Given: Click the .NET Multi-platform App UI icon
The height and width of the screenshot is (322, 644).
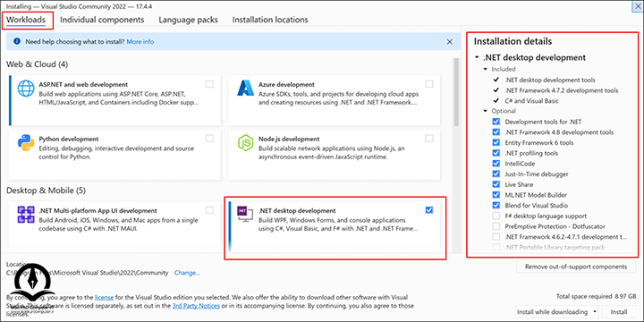Looking at the screenshot, I should [25, 215].
